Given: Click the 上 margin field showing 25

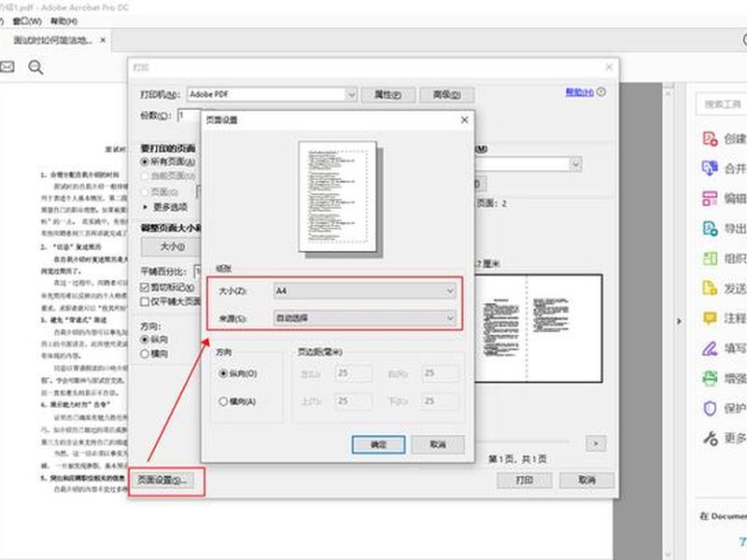Looking at the screenshot, I should 353,401.
